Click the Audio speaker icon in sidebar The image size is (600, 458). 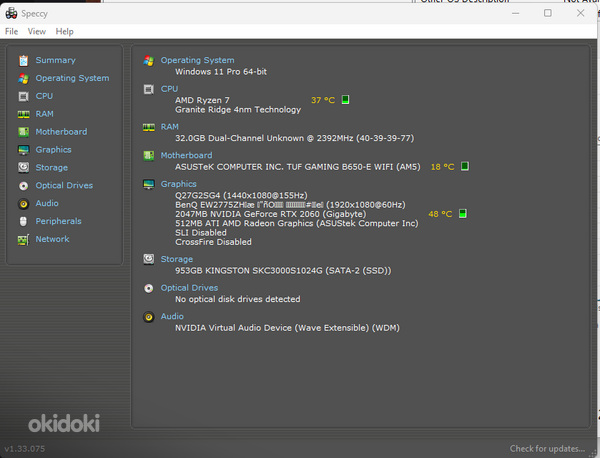click(x=23, y=204)
